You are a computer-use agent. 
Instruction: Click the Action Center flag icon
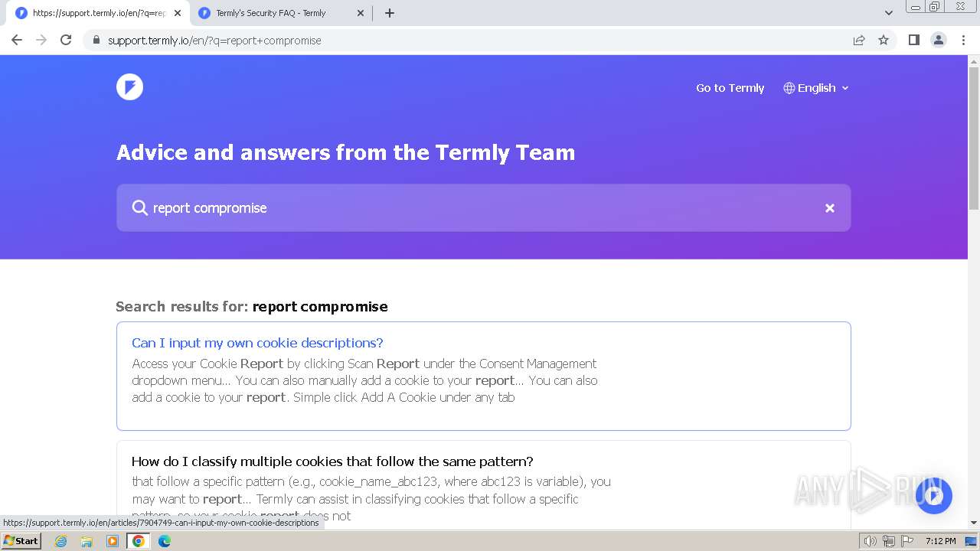coord(906,541)
